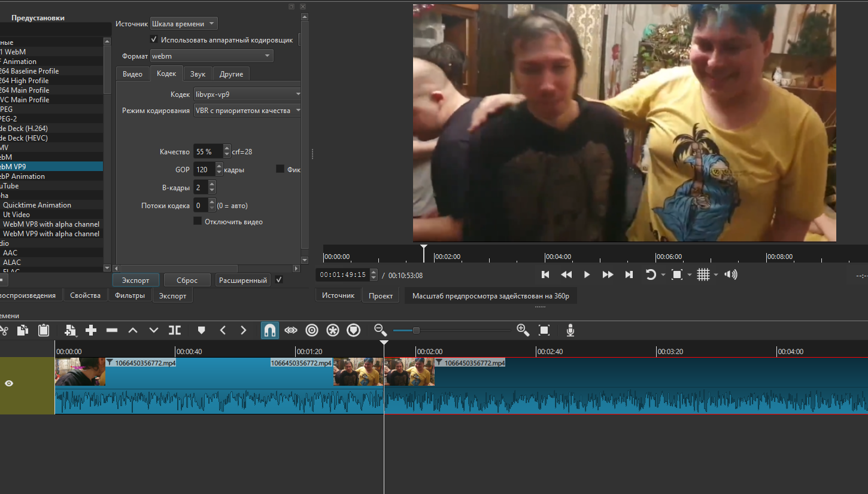Lift the clip using the up-chevron icon
The height and width of the screenshot is (494, 868).
[133, 330]
